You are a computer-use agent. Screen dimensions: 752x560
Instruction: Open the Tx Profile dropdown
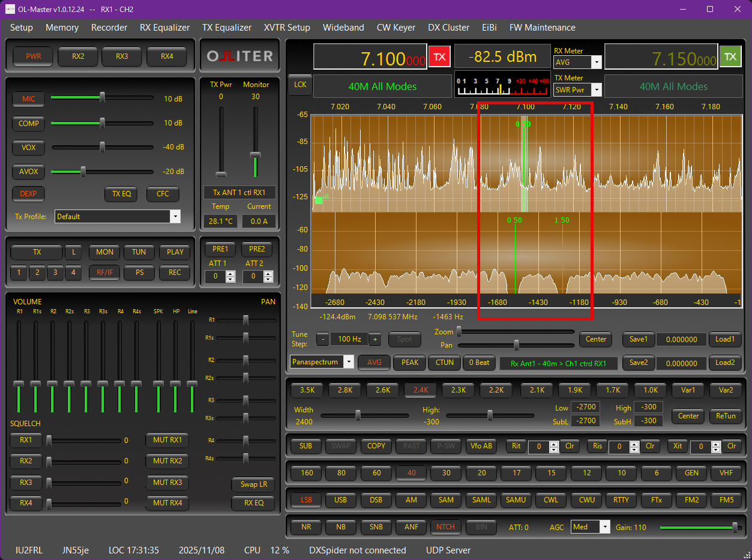click(175, 217)
